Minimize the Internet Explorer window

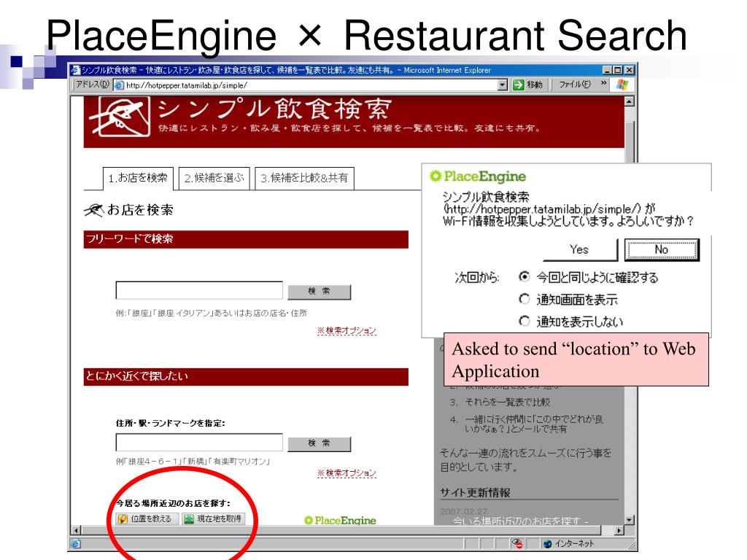(x=607, y=70)
